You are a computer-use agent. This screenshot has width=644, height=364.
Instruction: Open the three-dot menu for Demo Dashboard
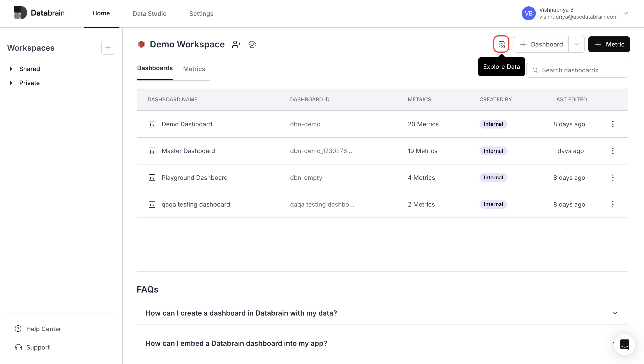point(613,124)
